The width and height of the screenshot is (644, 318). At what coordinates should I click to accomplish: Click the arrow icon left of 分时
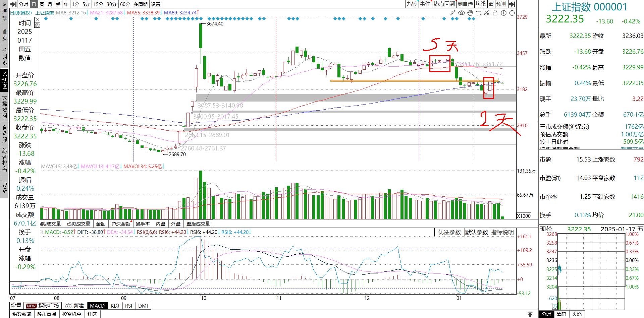[13, 4]
